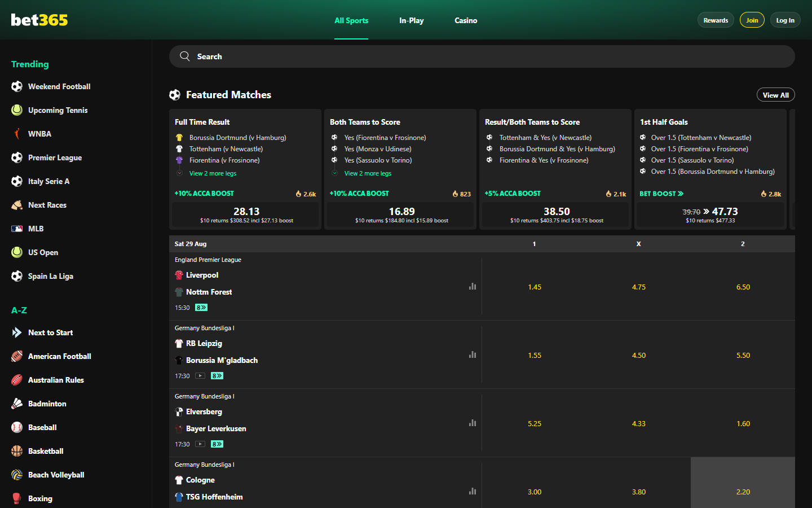Screen dimensions: 812x508
Task: Open the WNBA icon in Trending
Action: click(17, 134)
